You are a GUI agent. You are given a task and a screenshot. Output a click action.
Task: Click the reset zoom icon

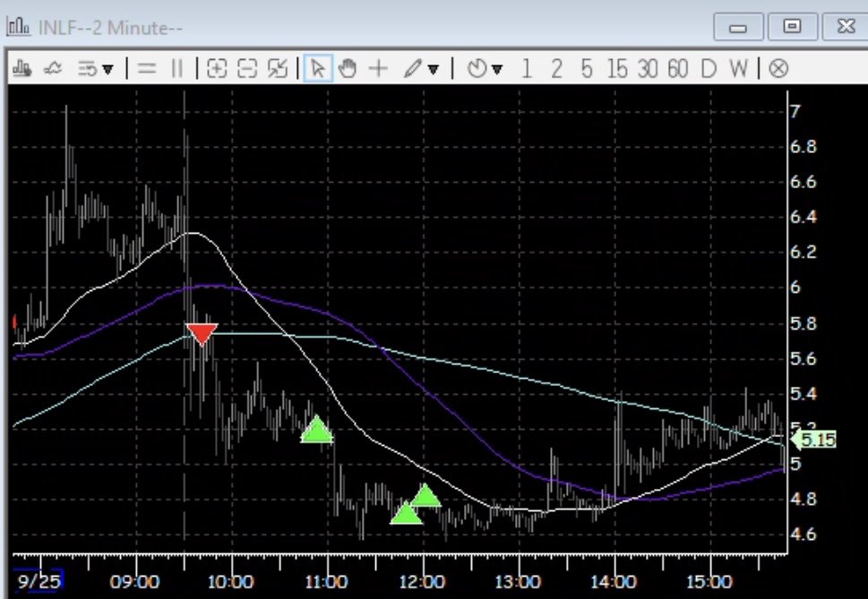pos(278,69)
